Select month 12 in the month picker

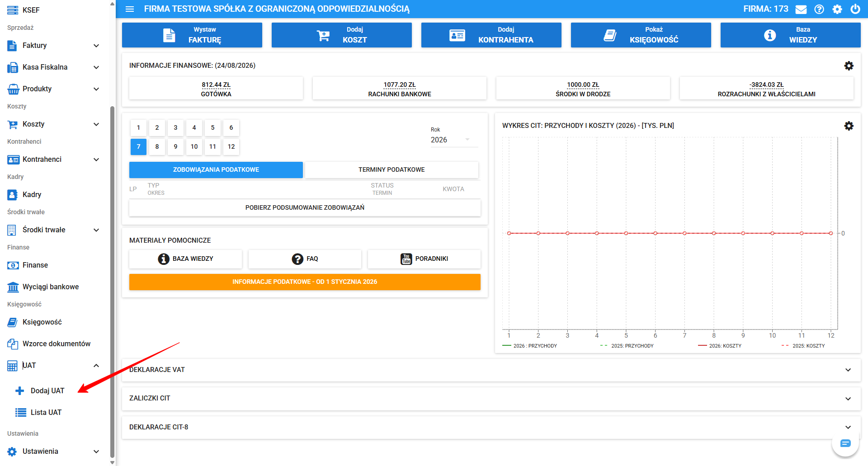[231, 146]
